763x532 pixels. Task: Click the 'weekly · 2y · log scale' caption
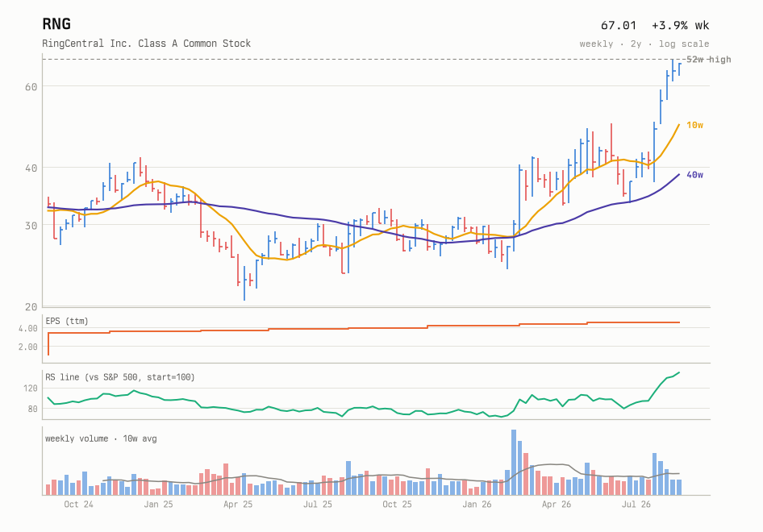(x=644, y=44)
